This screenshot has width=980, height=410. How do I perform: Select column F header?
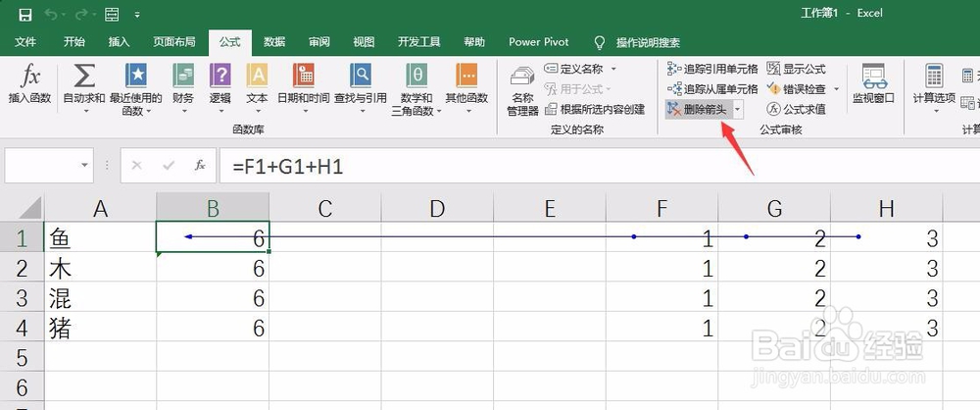[x=661, y=208]
